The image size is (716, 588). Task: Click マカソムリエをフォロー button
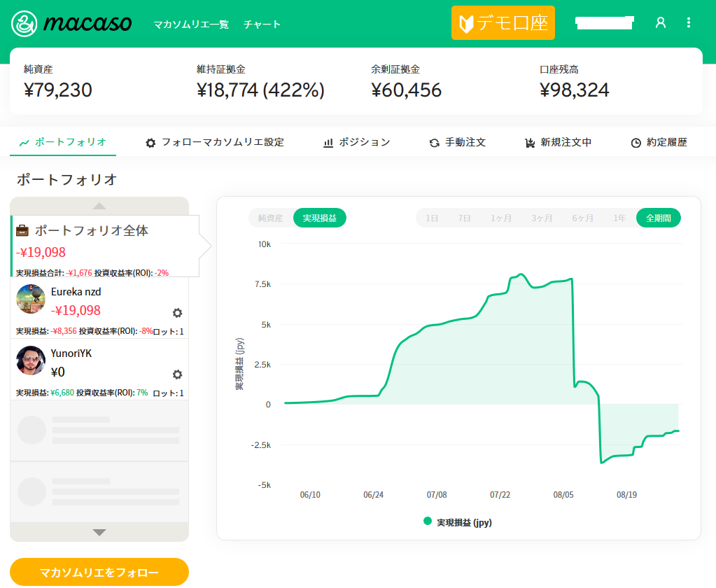(x=99, y=572)
